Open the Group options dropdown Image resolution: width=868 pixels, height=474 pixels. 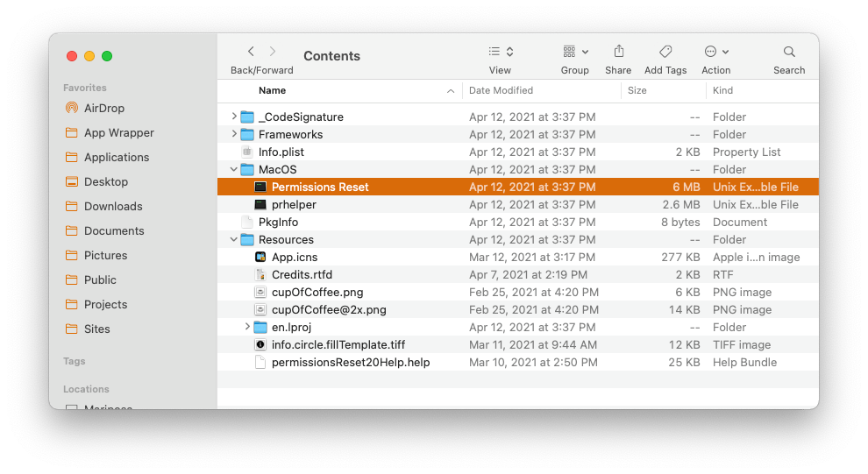(575, 52)
